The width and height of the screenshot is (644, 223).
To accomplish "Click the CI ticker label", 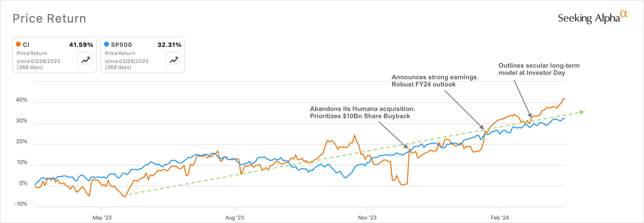I will 26,45.
